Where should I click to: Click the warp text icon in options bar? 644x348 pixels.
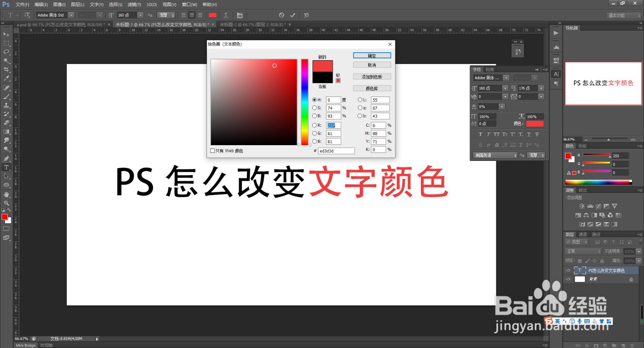pos(226,15)
